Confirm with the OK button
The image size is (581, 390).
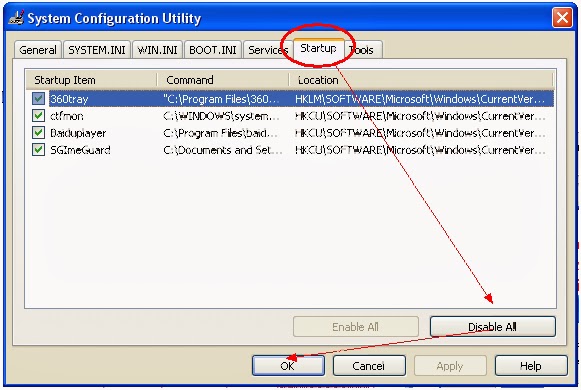(288, 366)
